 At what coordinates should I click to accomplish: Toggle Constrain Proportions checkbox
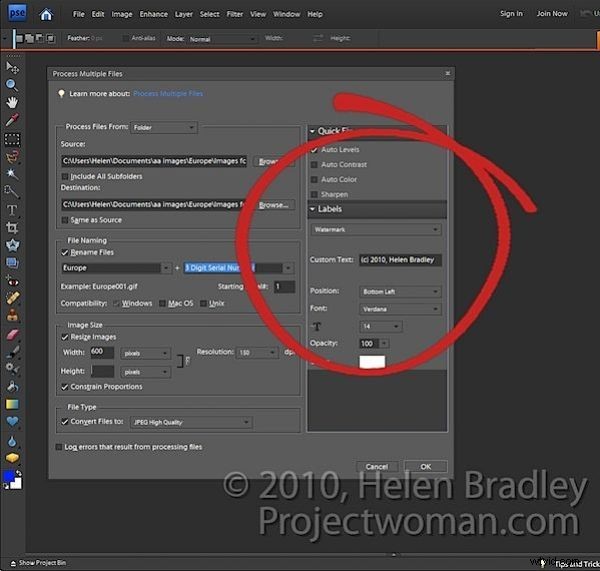click(x=65, y=387)
